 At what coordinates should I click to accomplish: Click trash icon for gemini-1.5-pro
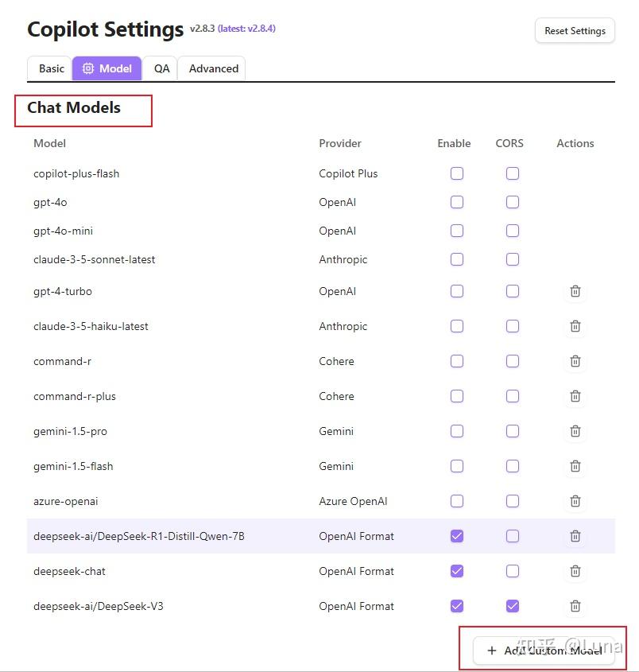[x=575, y=431]
